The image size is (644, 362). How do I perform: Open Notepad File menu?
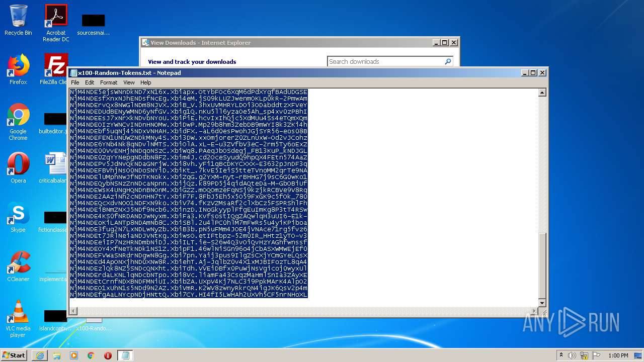(x=75, y=82)
